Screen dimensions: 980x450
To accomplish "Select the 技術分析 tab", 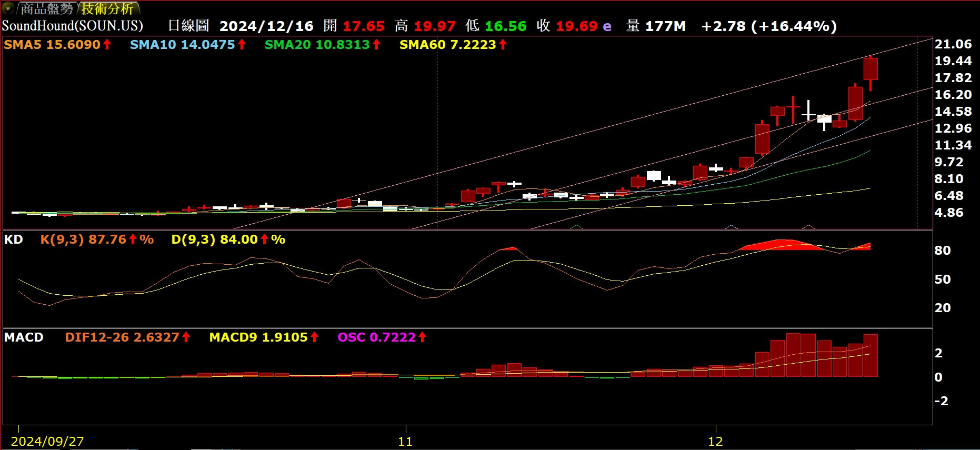I will (x=107, y=9).
